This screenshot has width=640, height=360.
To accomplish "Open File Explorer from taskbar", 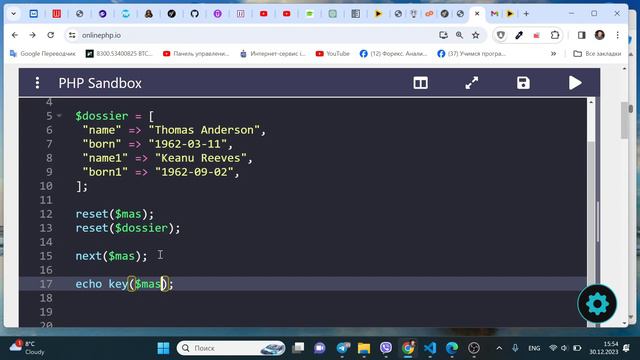I will click(x=364, y=348).
